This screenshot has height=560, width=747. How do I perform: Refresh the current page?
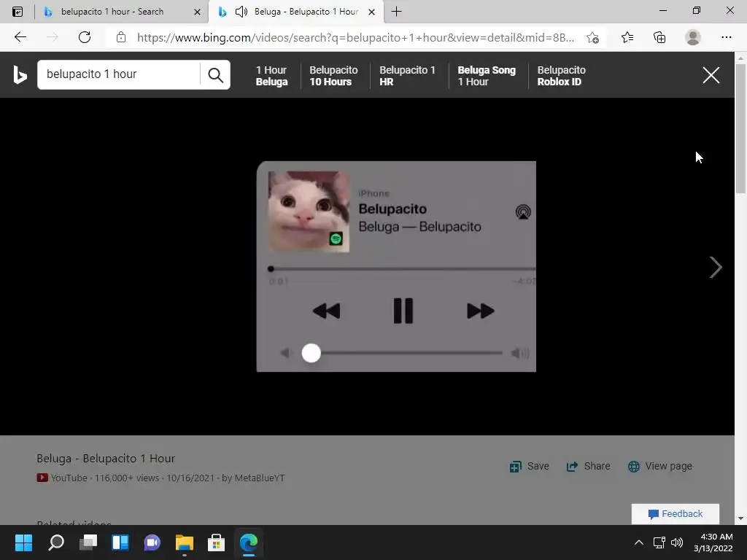click(85, 37)
